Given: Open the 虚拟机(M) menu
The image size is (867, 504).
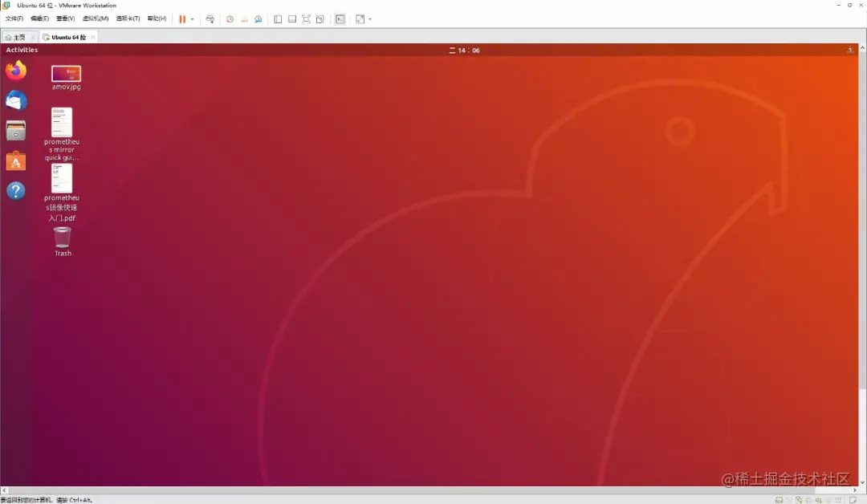Looking at the screenshot, I should tap(96, 18).
